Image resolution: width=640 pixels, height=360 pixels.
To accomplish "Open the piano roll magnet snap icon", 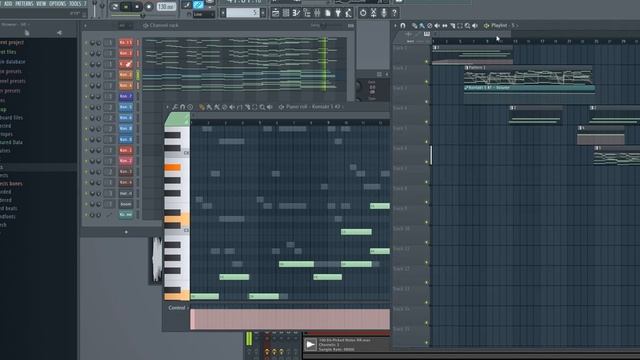I will [x=182, y=107].
